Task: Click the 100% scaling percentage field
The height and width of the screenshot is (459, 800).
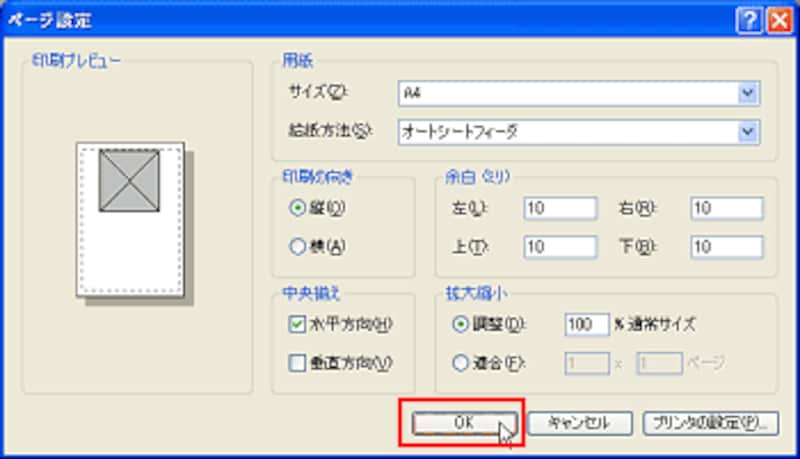Action: tap(587, 324)
